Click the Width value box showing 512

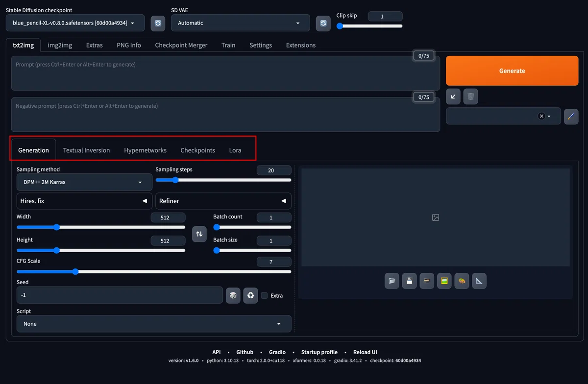click(x=168, y=217)
